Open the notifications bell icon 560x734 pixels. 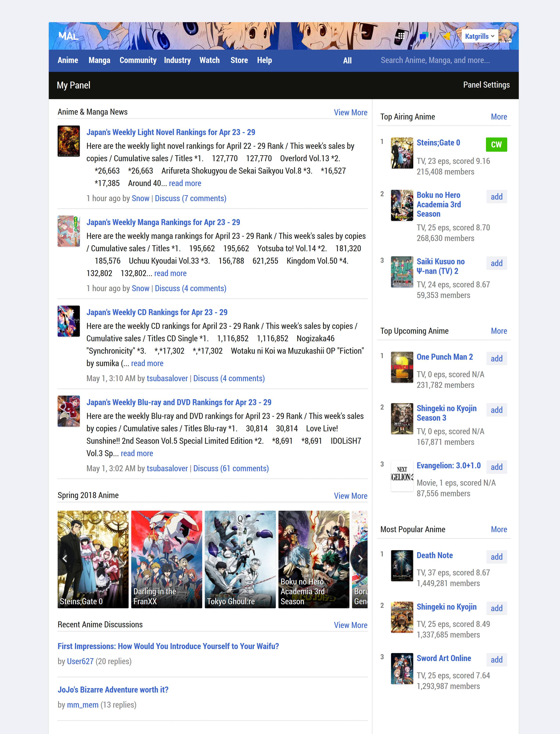447,36
